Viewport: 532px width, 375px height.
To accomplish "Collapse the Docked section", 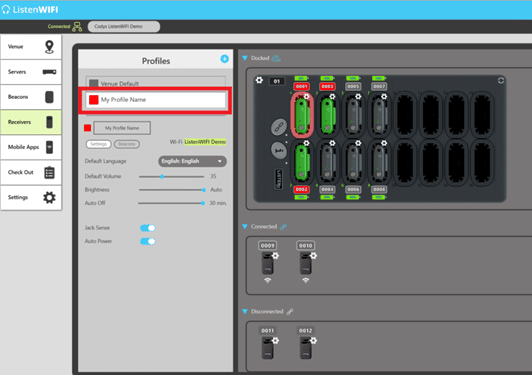I will (x=245, y=58).
